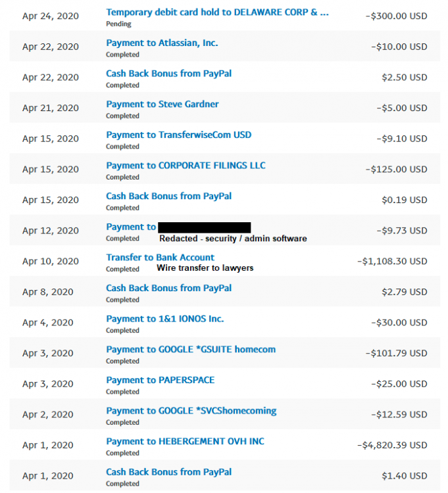Open Payment to Atlassian, Inc.

pyautogui.click(x=162, y=43)
